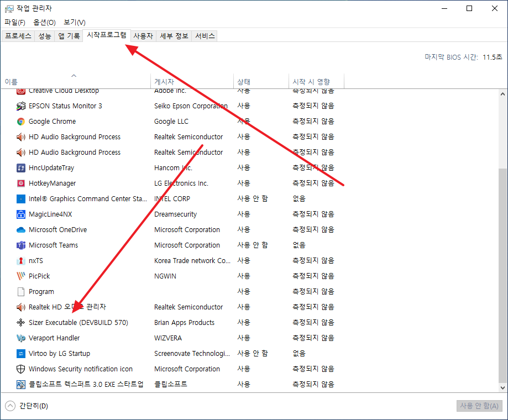Click the LG Electronics Inc. publisher cell
508x420 pixels.
click(x=181, y=183)
